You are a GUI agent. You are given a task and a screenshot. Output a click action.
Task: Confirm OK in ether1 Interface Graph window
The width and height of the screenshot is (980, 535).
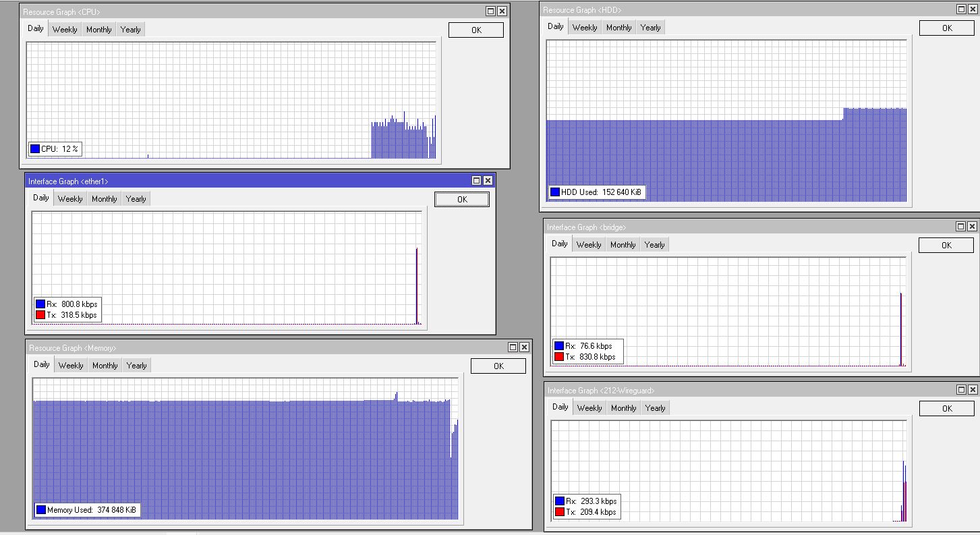(462, 200)
